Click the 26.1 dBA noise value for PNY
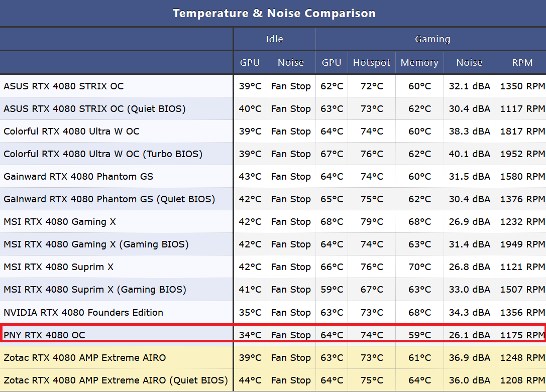The image size is (546, 392). (469, 335)
